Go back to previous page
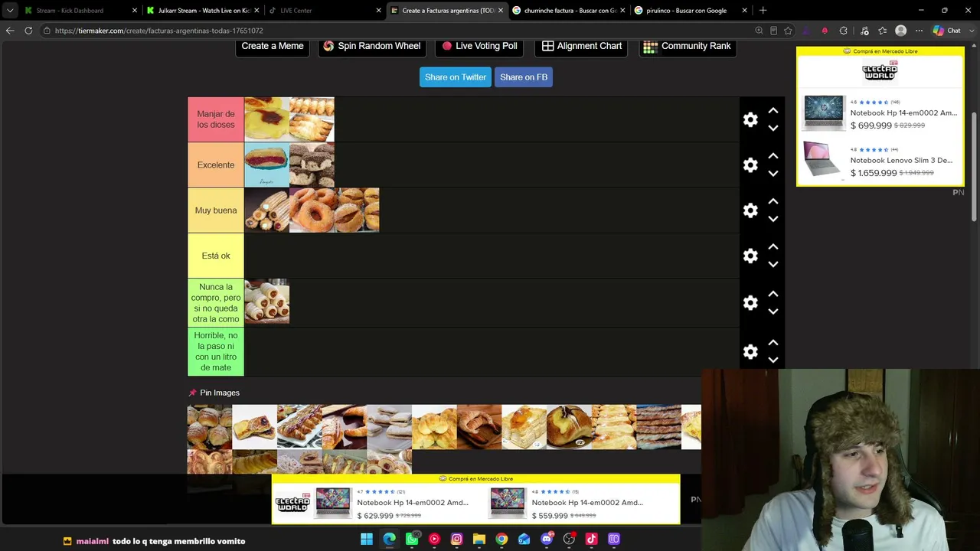980x551 pixels. (x=10, y=31)
